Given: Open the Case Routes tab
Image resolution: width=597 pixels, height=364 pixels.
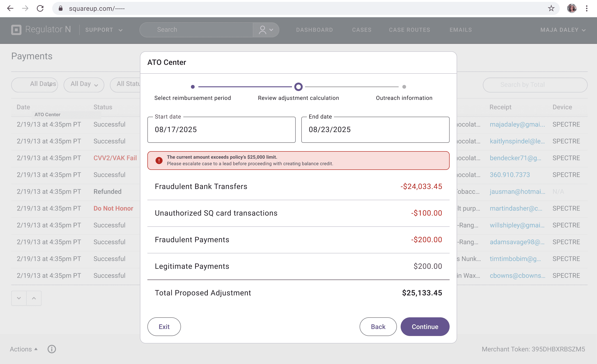Looking at the screenshot, I should coord(409,30).
